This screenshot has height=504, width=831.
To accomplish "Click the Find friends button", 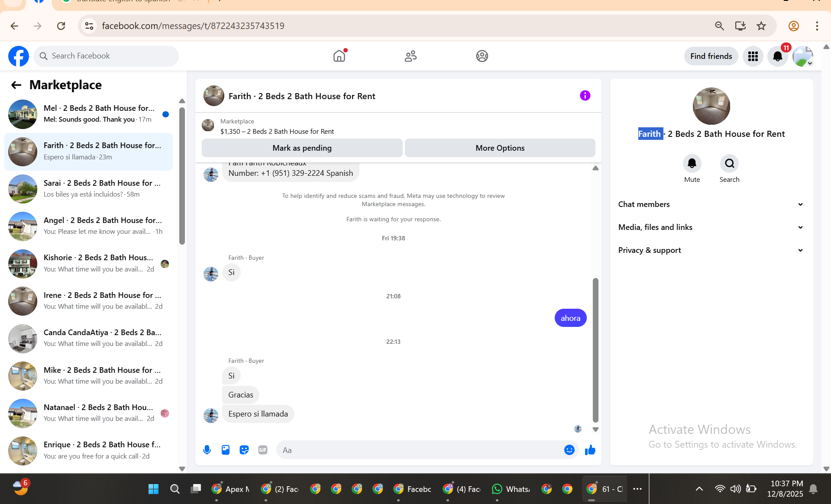I will point(711,56).
